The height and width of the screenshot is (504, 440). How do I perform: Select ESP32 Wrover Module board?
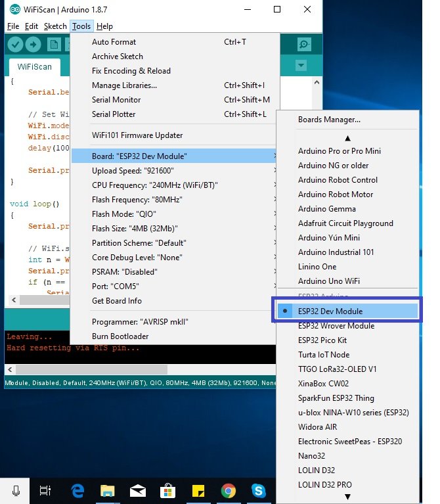pos(348,326)
